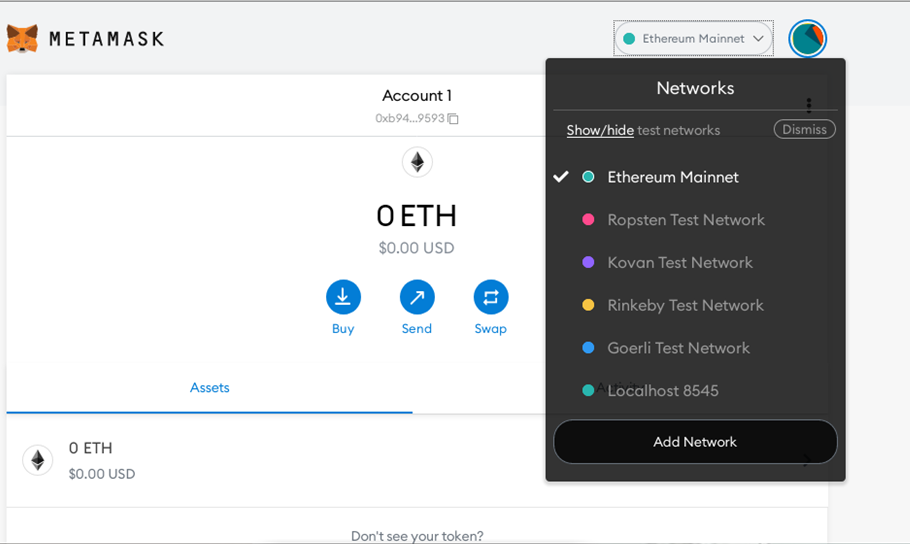Dismiss the test networks notice
The height and width of the screenshot is (544, 910).
pyautogui.click(x=804, y=129)
